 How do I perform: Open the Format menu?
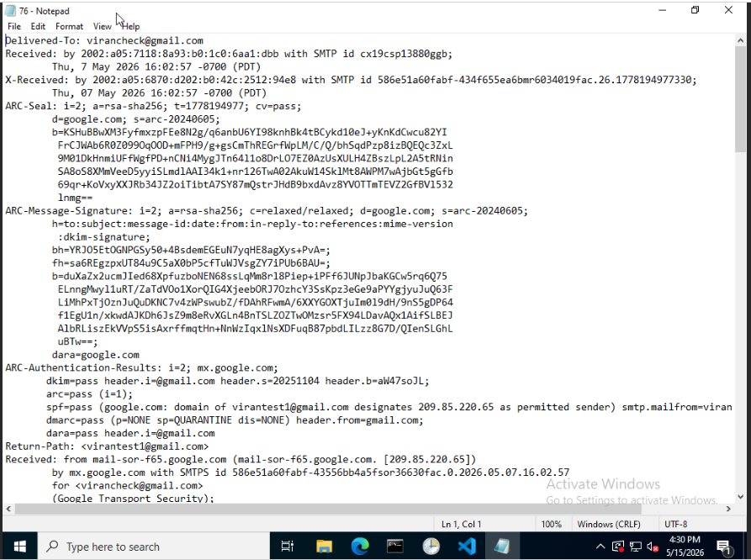tap(69, 26)
